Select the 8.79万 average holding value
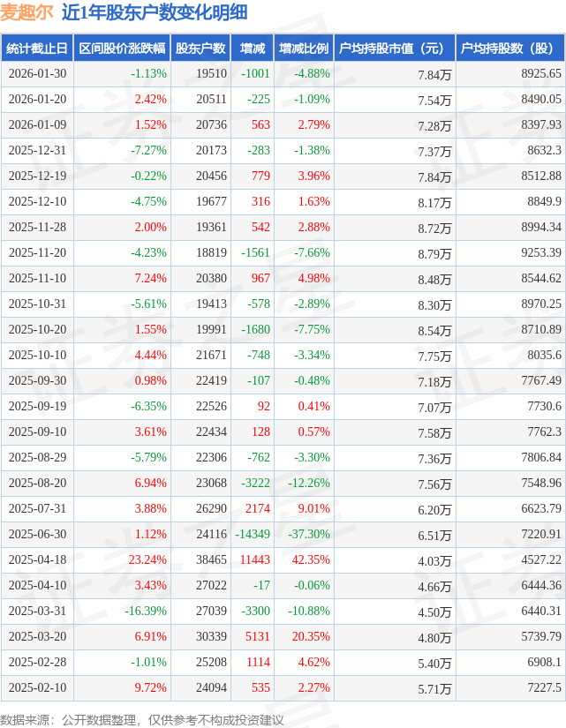This screenshot has width=566, height=728. (434, 253)
